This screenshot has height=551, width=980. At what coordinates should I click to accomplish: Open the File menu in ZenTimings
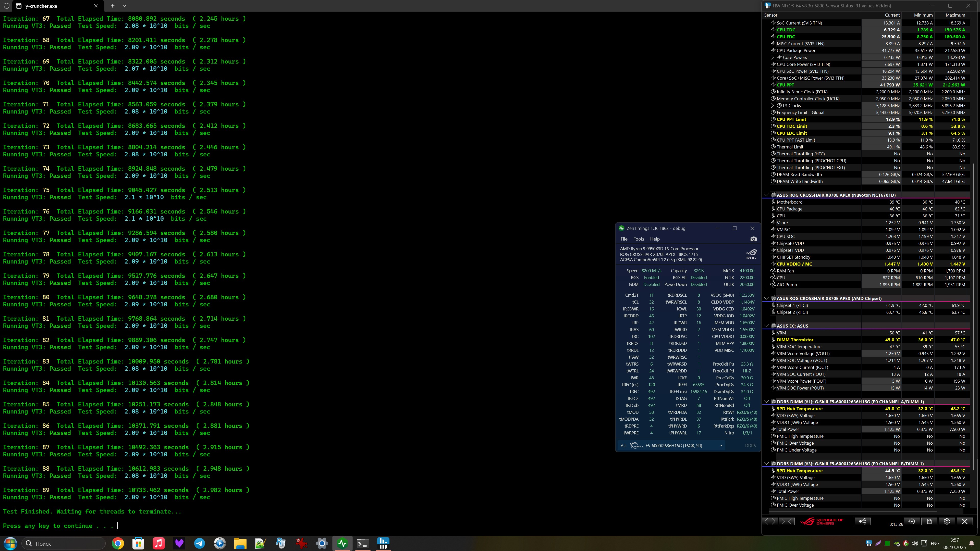pyautogui.click(x=624, y=239)
